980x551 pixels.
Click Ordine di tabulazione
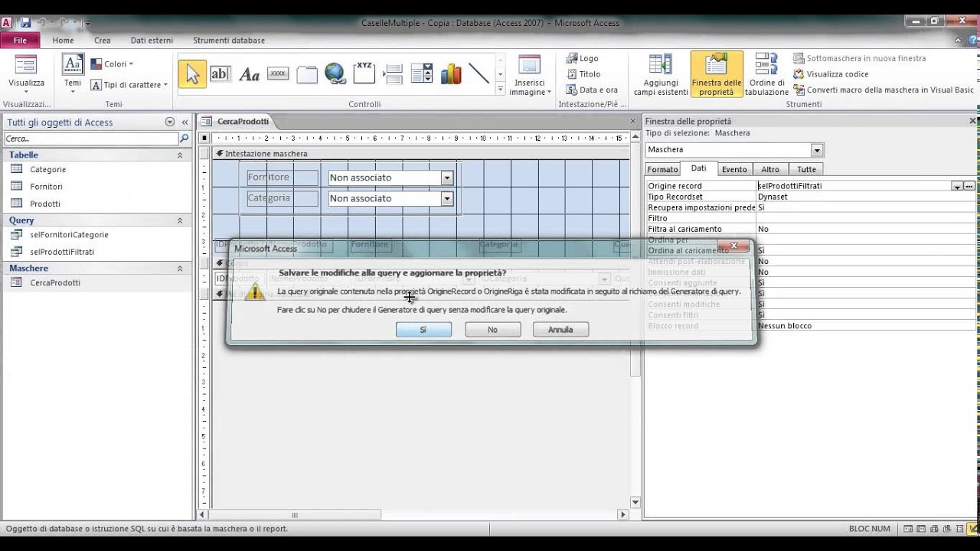766,75
